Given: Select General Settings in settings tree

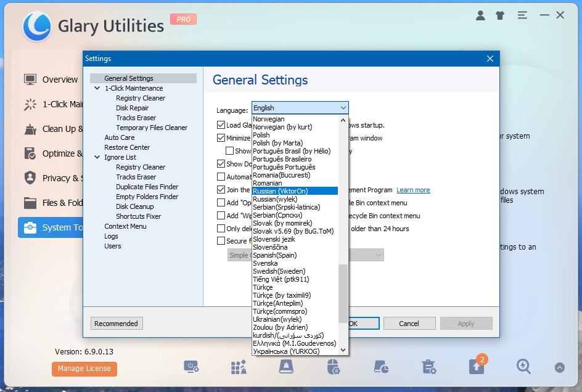Looking at the screenshot, I should click(x=143, y=78).
